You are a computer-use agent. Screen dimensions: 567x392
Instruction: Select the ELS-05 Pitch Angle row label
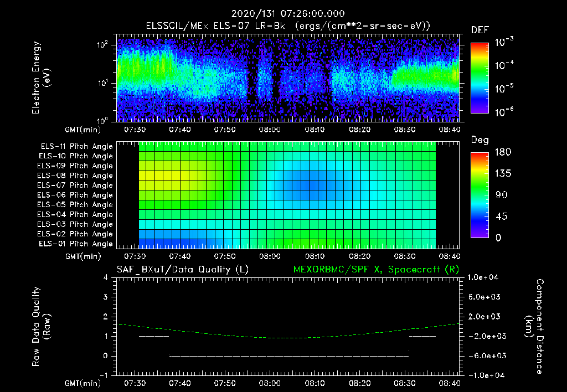pos(75,205)
